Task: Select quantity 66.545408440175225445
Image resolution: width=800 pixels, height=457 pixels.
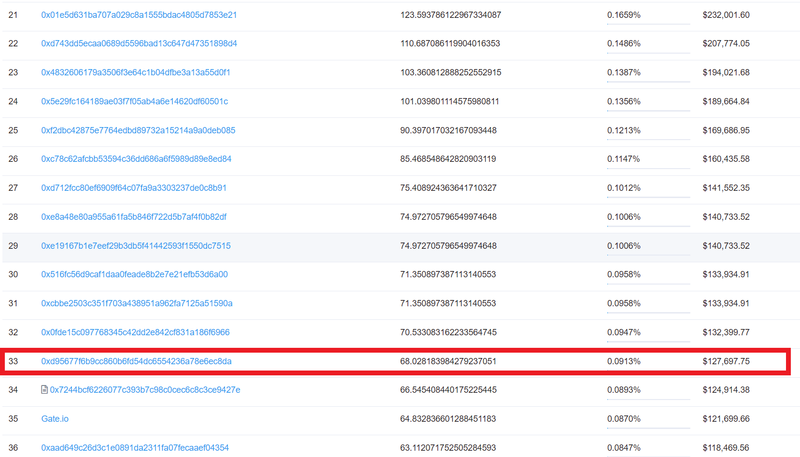Action: click(448, 390)
